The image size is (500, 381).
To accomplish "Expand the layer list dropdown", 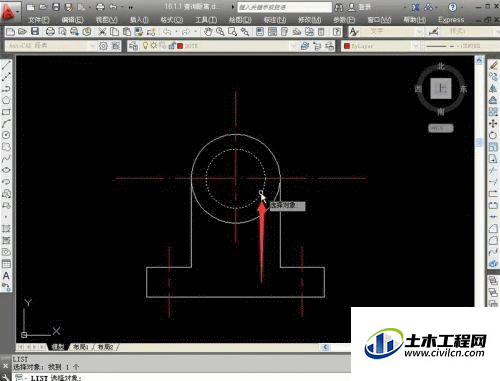I will pyautogui.click(x=293, y=46).
